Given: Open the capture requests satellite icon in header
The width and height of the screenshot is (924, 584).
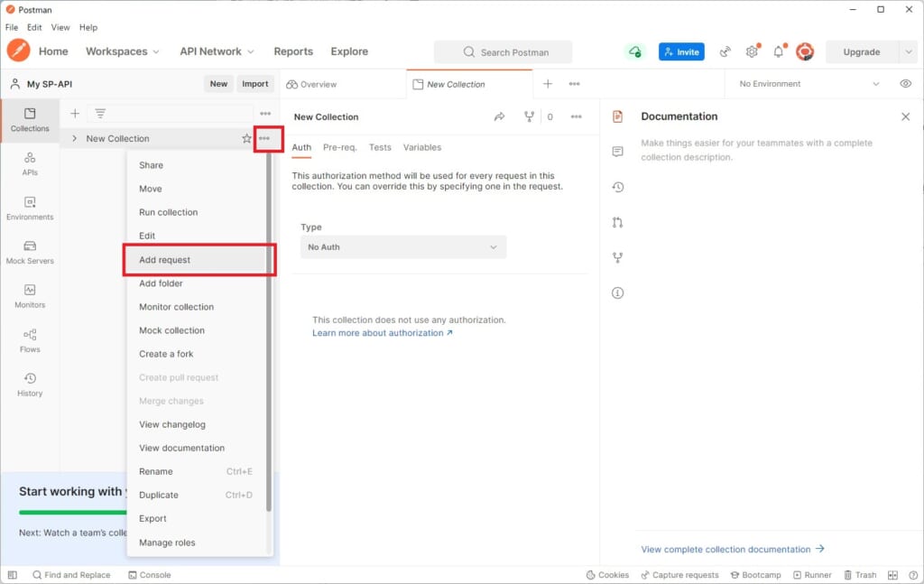Looking at the screenshot, I should pos(725,51).
